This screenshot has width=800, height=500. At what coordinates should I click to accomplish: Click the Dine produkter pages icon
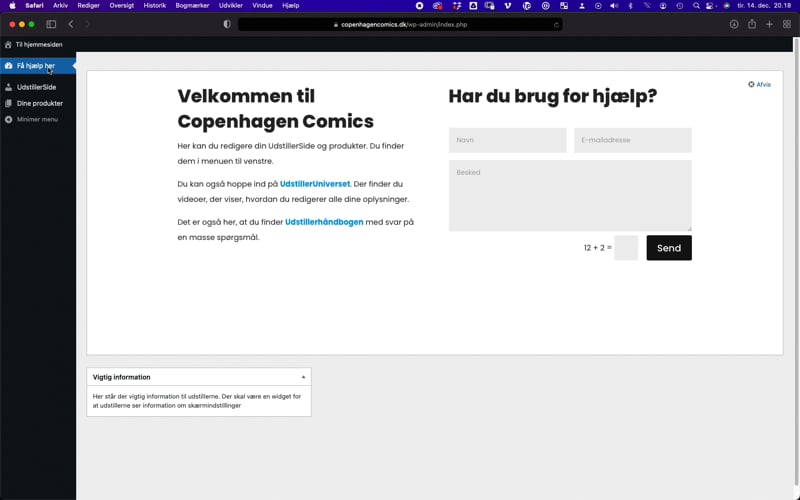click(x=9, y=103)
